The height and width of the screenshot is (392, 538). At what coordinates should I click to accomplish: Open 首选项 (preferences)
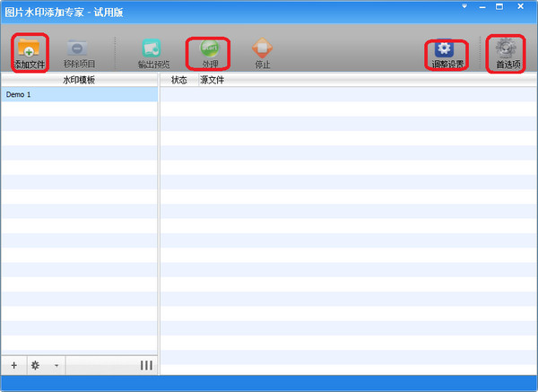(x=508, y=54)
